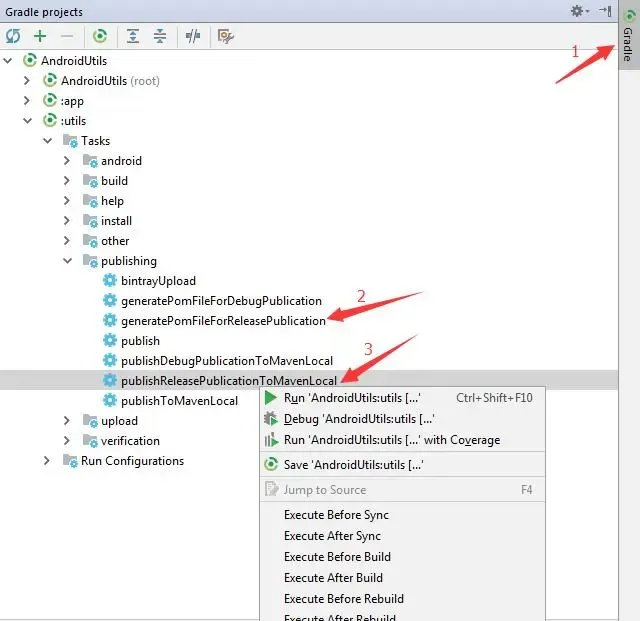Hide the Gradle projects panel
This screenshot has width=640, height=621.
coord(603,11)
